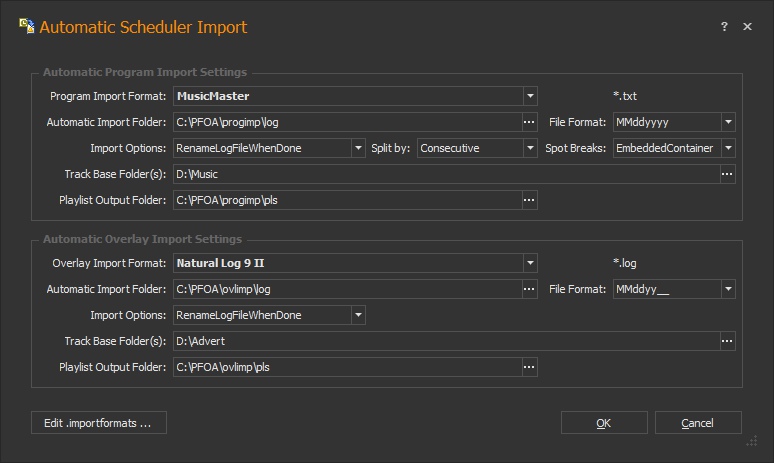Browse for the program Automatic Import Folder

pos(529,122)
